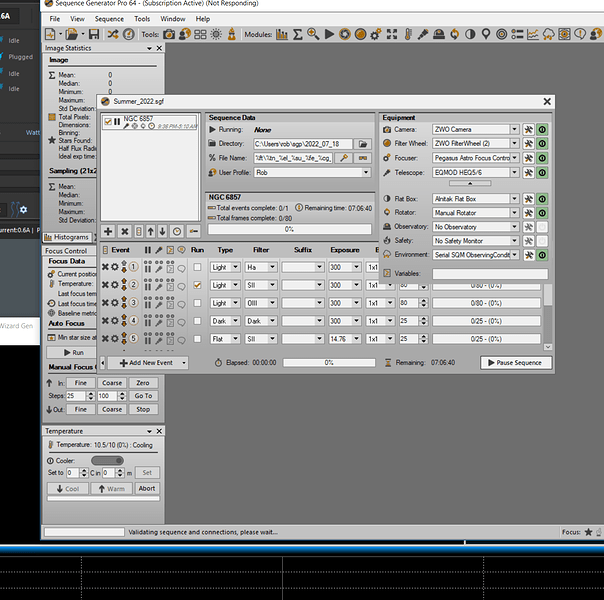The width and height of the screenshot is (604, 600).
Task: Open Flat Box settings wrench icon
Action: (x=528, y=199)
